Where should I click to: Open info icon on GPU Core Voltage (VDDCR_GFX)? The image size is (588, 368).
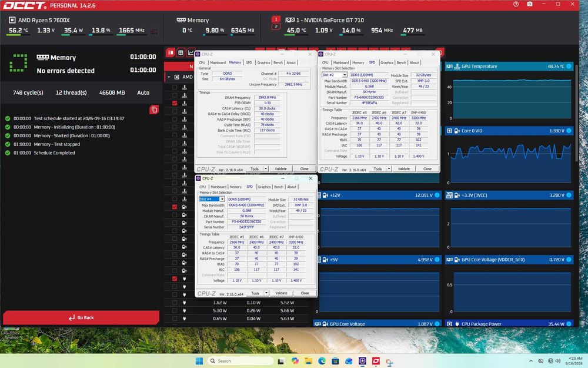pyautogui.click(x=569, y=260)
